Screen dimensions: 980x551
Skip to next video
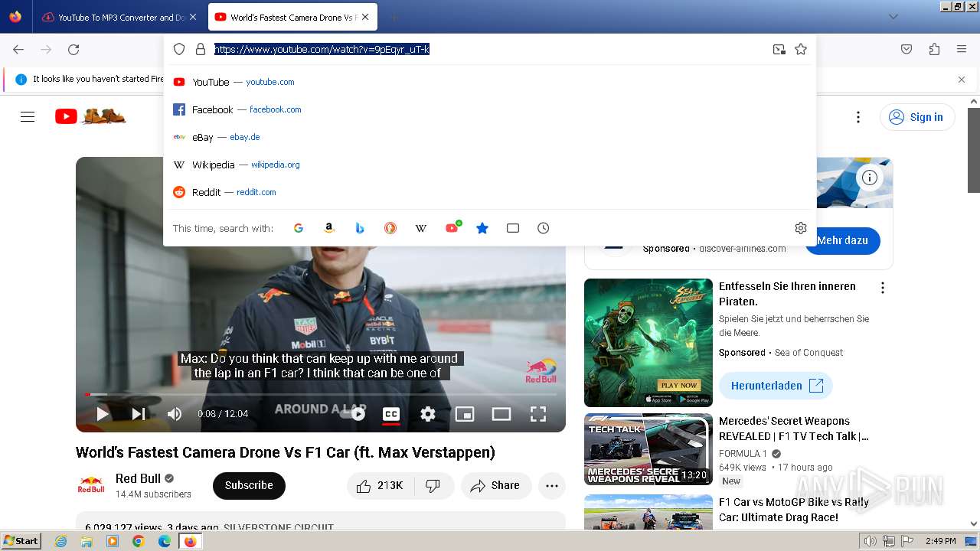[139, 414]
